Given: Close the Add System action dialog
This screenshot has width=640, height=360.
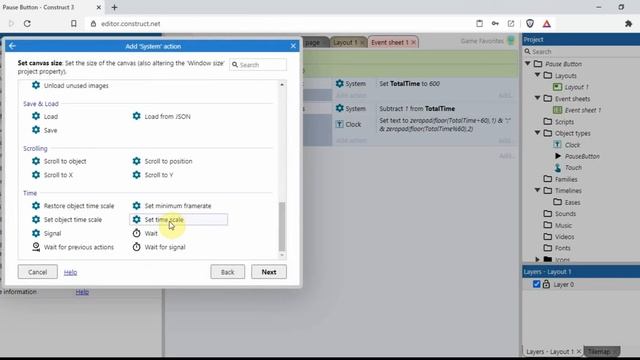Looking at the screenshot, I should [293, 46].
